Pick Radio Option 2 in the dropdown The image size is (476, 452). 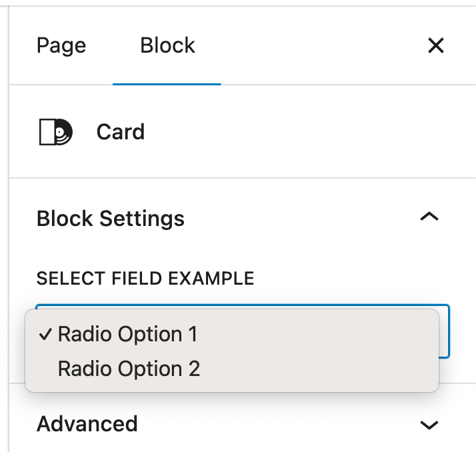tap(129, 369)
